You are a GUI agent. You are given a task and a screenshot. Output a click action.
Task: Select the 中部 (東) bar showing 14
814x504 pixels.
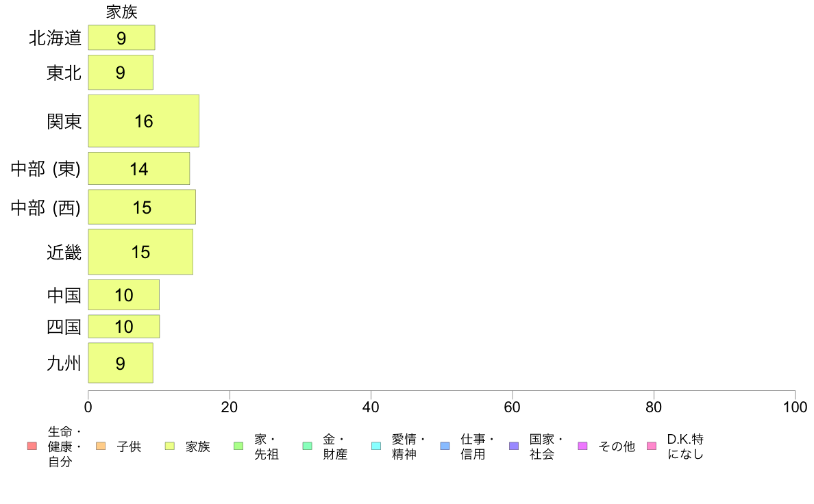click(x=139, y=168)
